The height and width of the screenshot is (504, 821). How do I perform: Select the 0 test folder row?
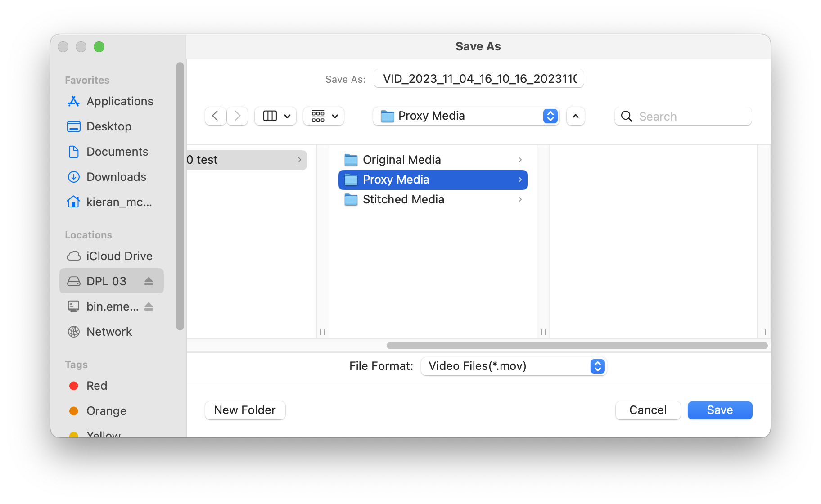(247, 160)
